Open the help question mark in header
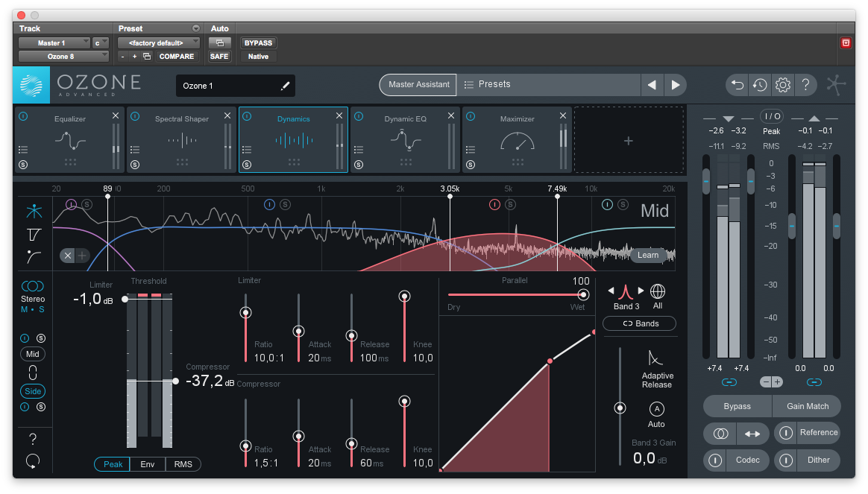 click(x=805, y=85)
